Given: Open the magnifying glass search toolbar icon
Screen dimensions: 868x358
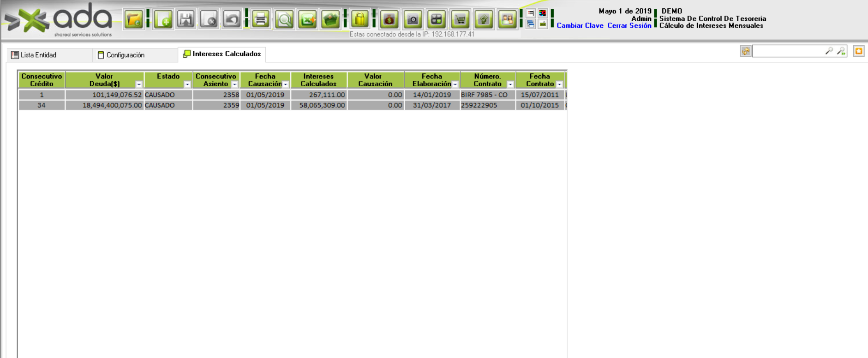Looking at the screenshot, I should point(284,20).
